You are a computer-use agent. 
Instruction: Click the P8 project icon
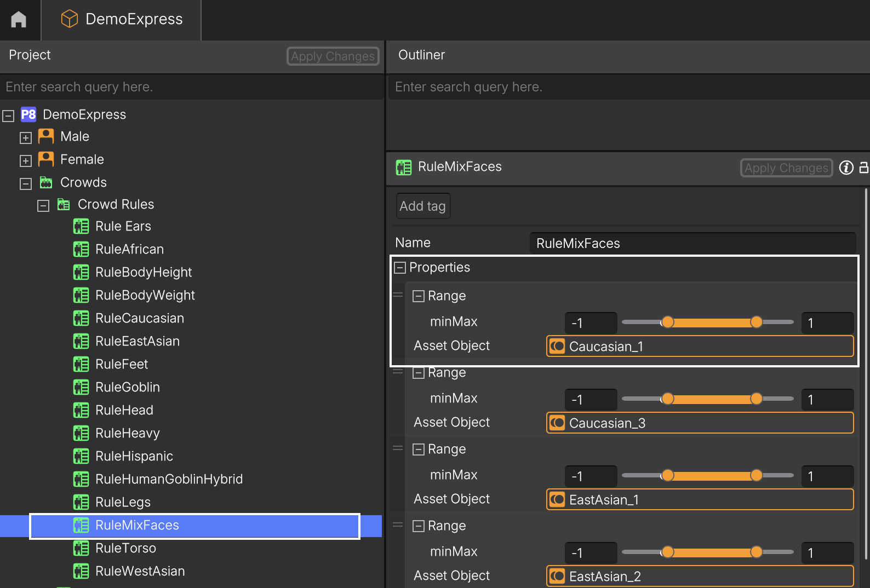point(28,114)
